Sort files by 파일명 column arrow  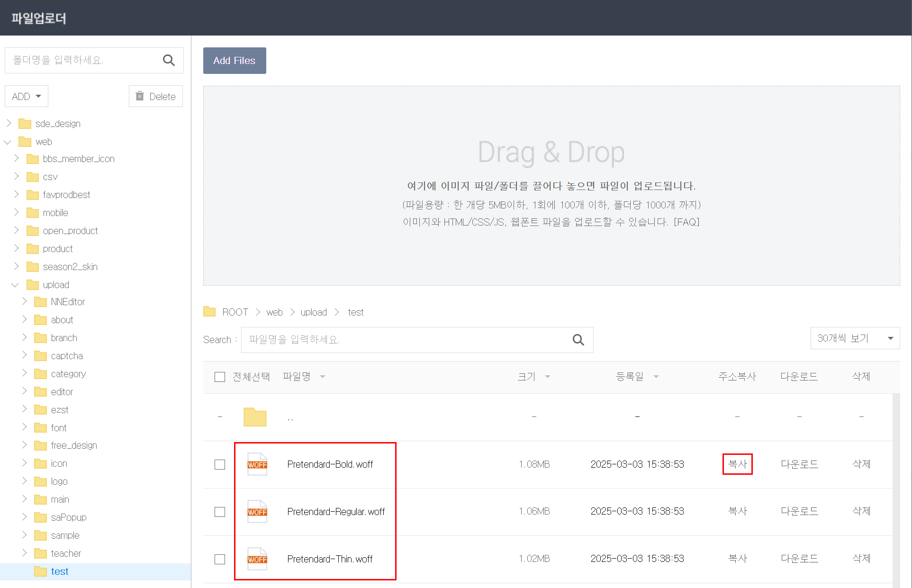pyautogui.click(x=323, y=377)
